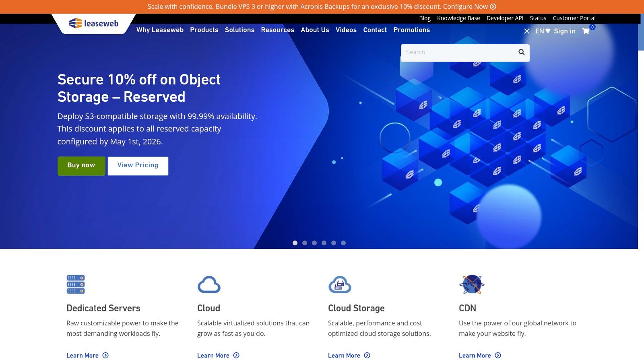
Task: Open the Knowledge Base menu item
Action: click(458, 18)
